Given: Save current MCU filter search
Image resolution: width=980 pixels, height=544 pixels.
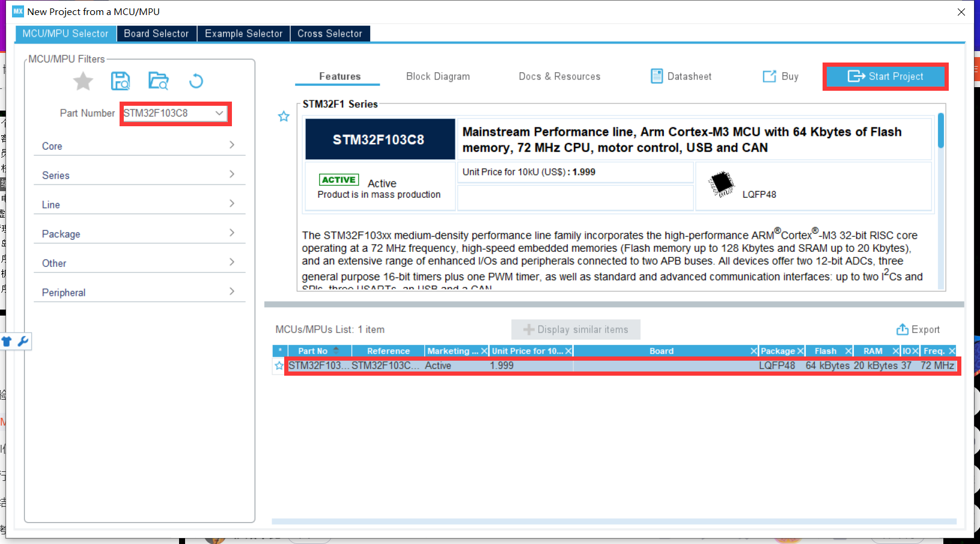Looking at the screenshot, I should (x=120, y=81).
